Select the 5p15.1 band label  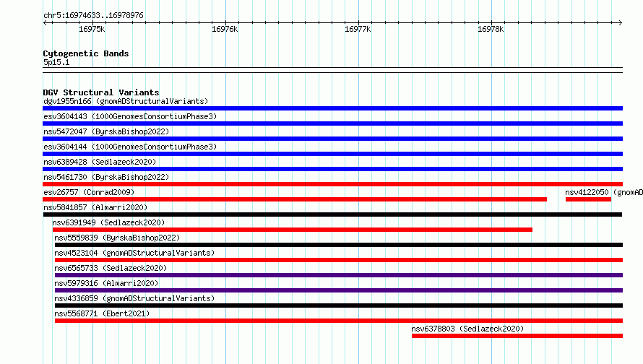56,62
